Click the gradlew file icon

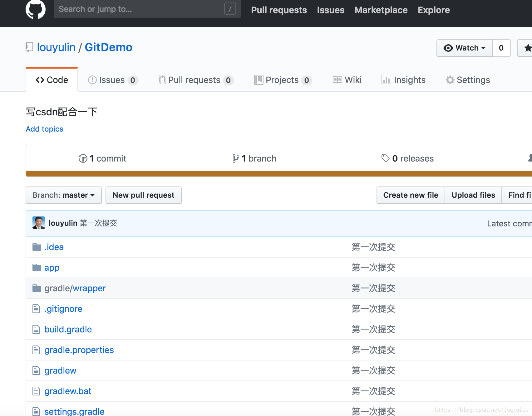(x=36, y=370)
